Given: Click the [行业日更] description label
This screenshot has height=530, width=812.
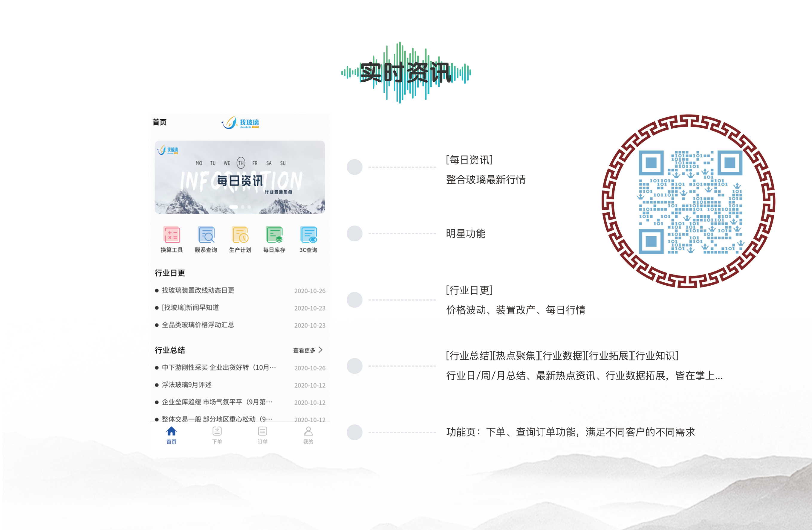Looking at the screenshot, I should coord(470,290).
